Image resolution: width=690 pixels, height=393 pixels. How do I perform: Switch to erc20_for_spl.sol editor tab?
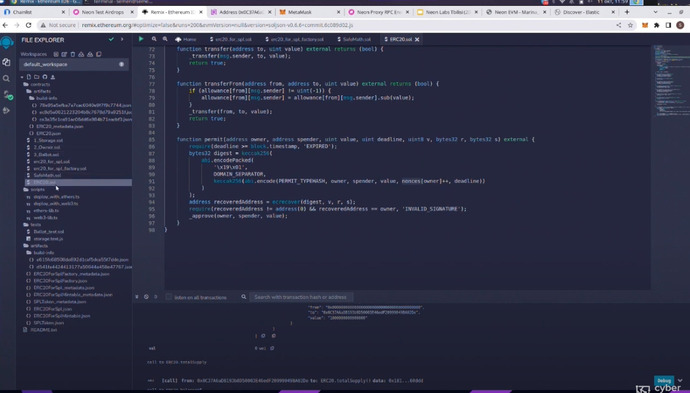click(230, 40)
